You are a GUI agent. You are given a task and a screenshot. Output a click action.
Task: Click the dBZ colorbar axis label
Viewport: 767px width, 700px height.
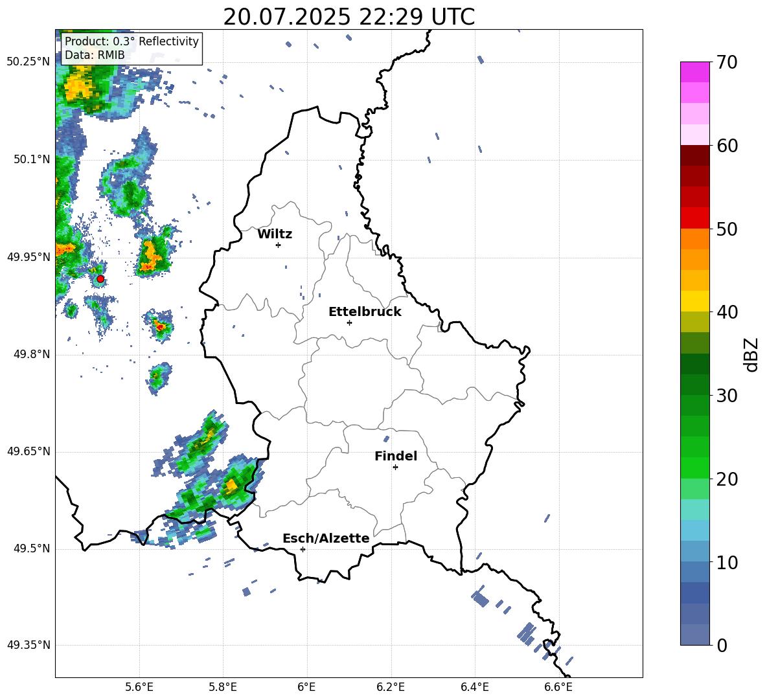[x=751, y=354]
